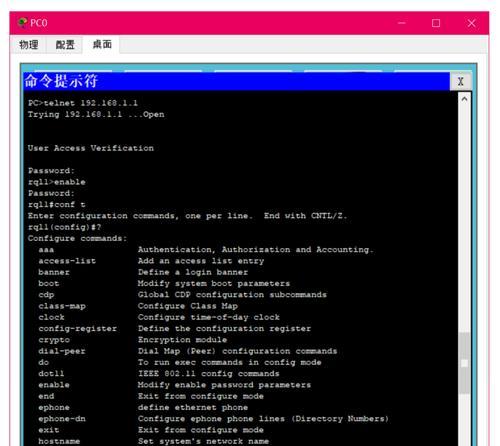Click the 'rqll#conf t' line
Screen dimensions: 500x446
coord(57,204)
